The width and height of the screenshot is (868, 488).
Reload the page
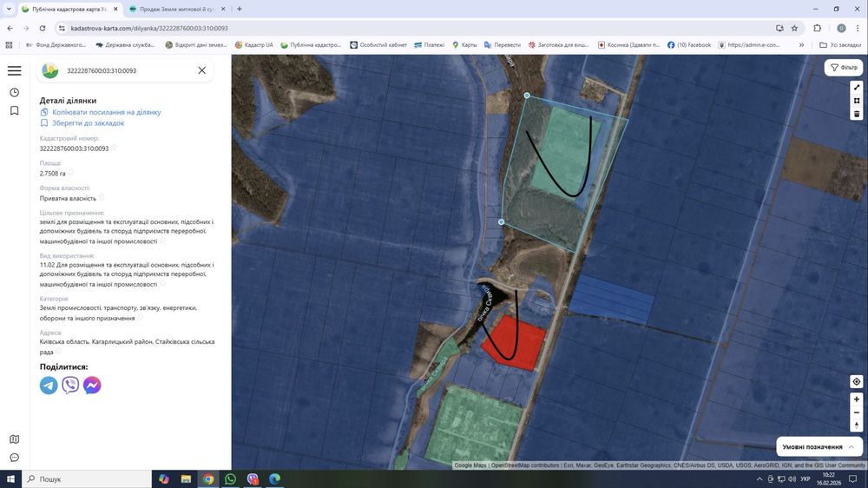[x=42, y=29]
